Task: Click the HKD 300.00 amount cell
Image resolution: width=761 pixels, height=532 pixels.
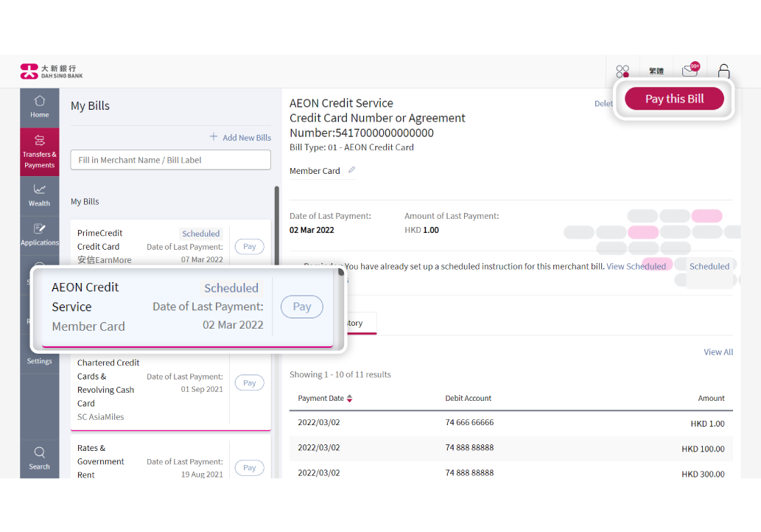Action: (703, 474)
